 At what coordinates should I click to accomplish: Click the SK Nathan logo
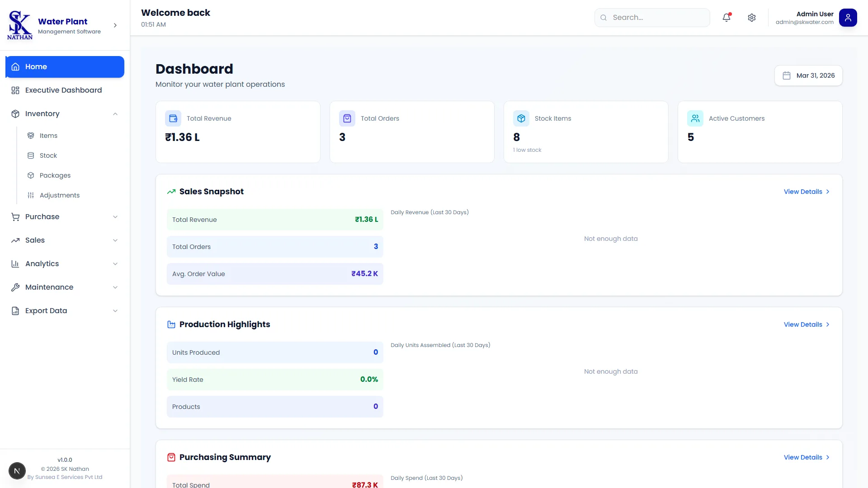tap(20, 25)
